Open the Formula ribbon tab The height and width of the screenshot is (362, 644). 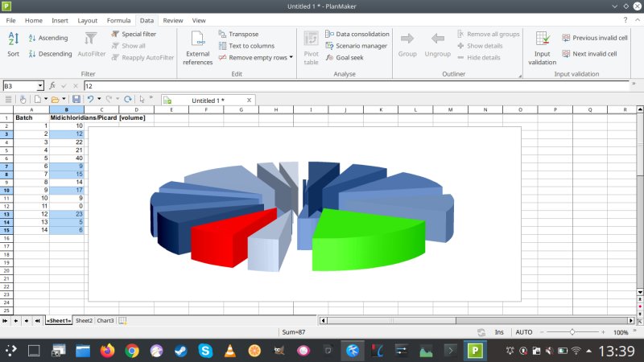coord(118,20)
